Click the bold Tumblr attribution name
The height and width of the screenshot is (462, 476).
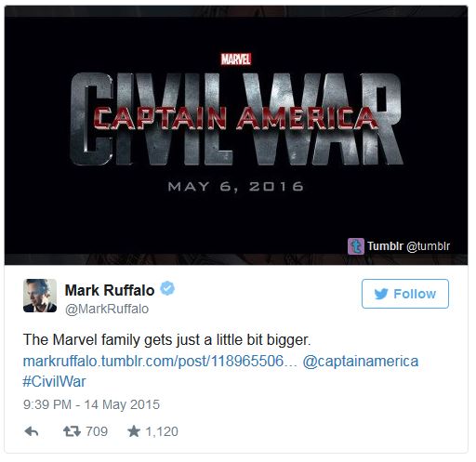click(385, 246)
